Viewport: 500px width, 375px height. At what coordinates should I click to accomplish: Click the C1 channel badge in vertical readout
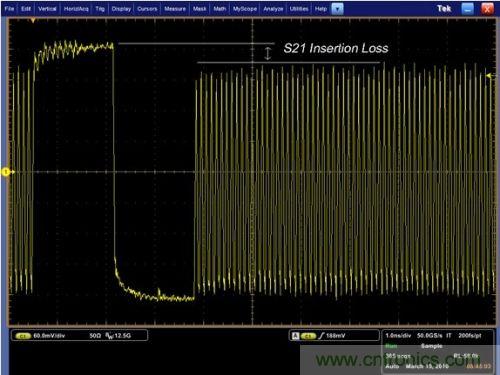pyautogui.click(x=23, y=336)
